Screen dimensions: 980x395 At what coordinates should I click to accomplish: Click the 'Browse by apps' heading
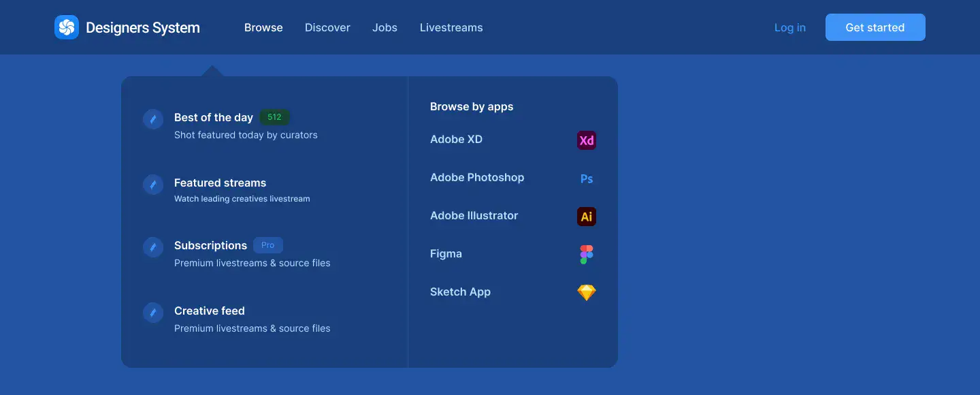coord(472,106)
